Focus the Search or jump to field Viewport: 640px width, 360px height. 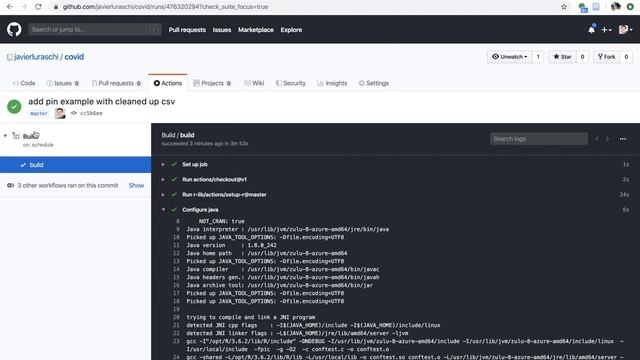point(95,29)
